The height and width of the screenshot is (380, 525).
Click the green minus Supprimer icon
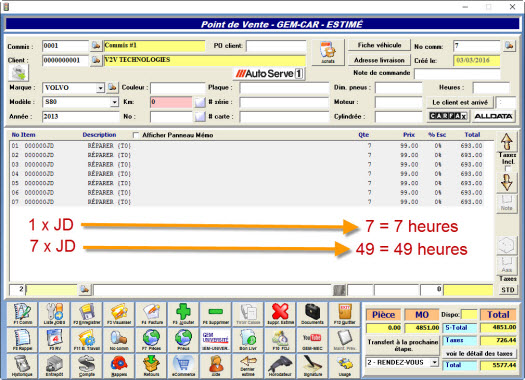pos(216,314)
